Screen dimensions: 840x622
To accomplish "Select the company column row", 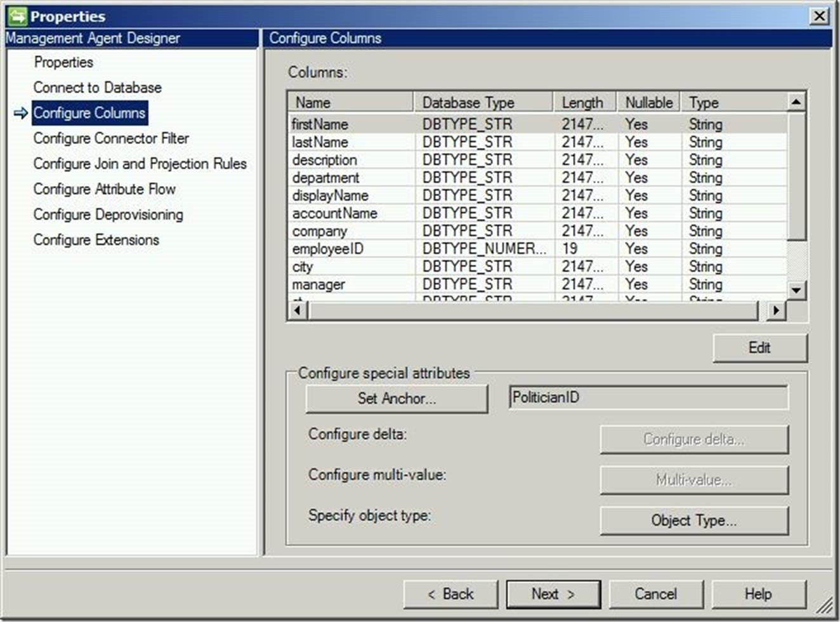I will 538,230.
